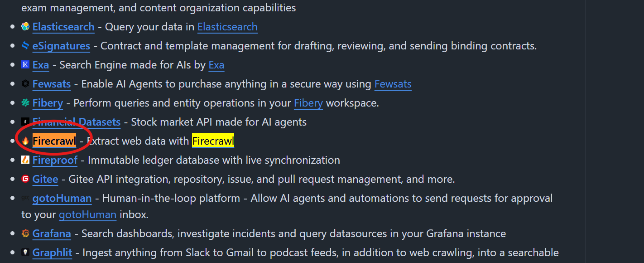The width and height of the screenshot is (644, 263).
Task: Open the bold Fibery link
Action: coord(48,103)
